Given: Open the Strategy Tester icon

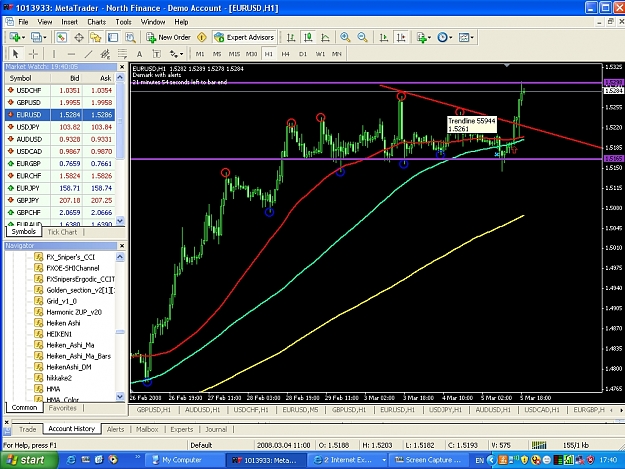Looking at the screenshot, I should (x=130, y=37).
